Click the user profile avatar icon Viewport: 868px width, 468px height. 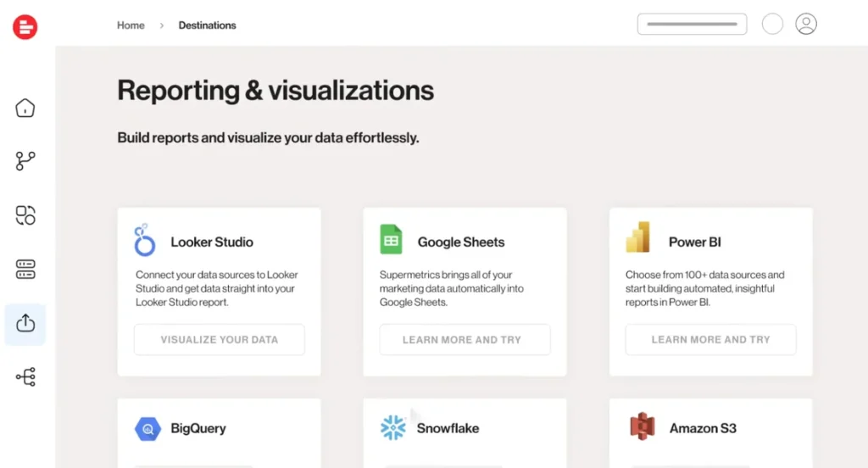[806, 24]
